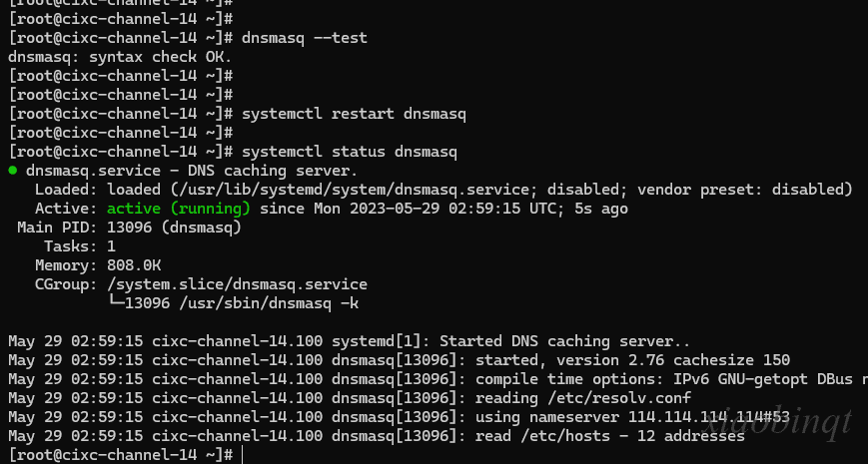This screenshot has width=868, height=464.
Task: Click the 'version 2.76 cachesize 150' text
Action: [x=673, y=360]
